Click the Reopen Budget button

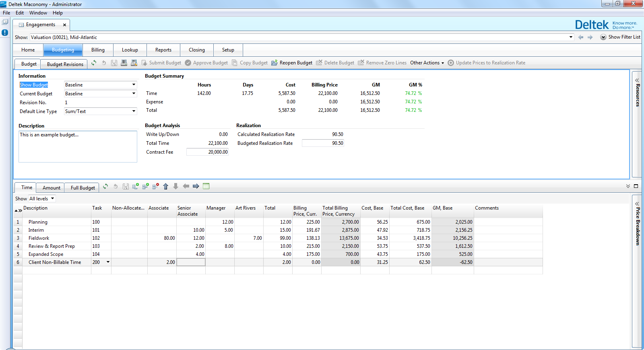click(x=292, y=63)
